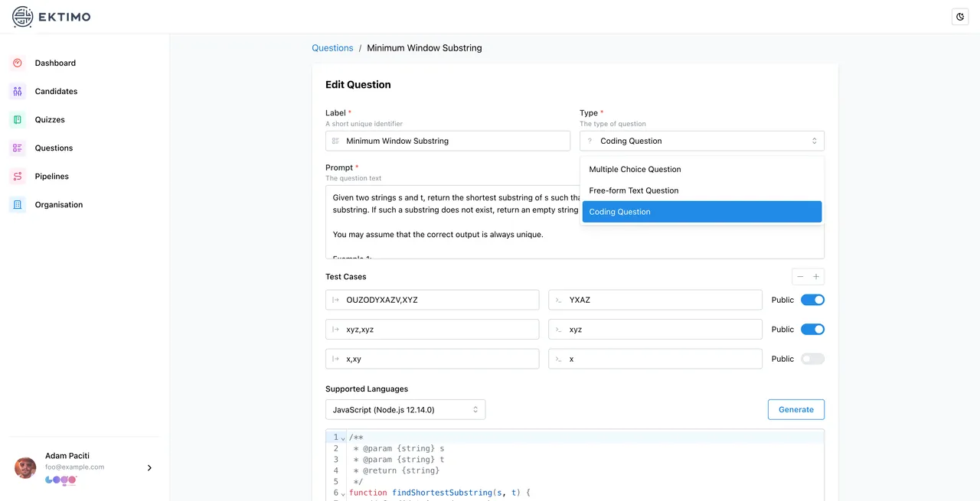Click the plus button to add test case
Image resolution: width=980 pixels, height=501 pixels.
816,277
